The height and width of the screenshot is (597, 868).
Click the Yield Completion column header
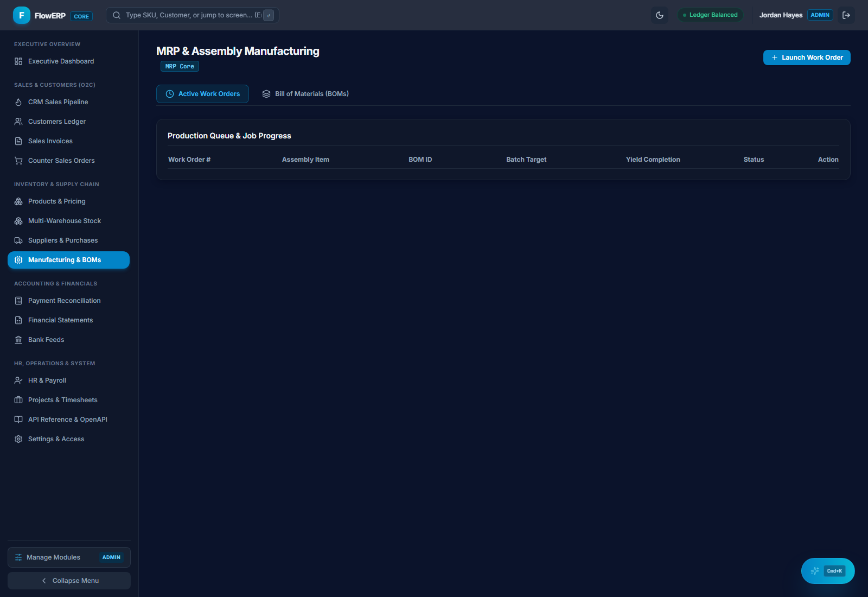(653, 160)
